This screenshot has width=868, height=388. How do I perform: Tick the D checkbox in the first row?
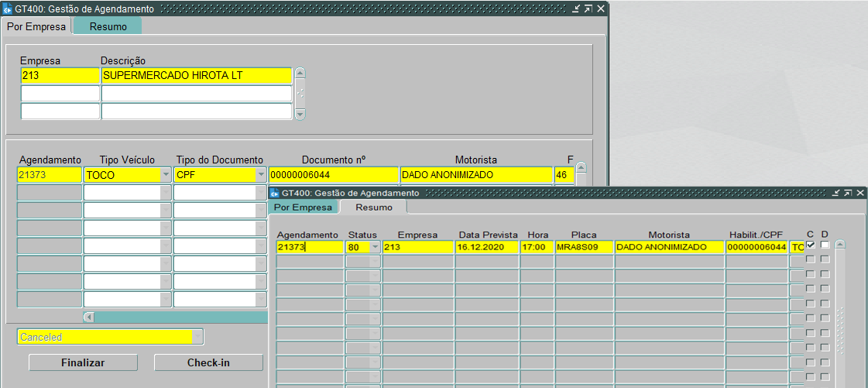[825, 245]
